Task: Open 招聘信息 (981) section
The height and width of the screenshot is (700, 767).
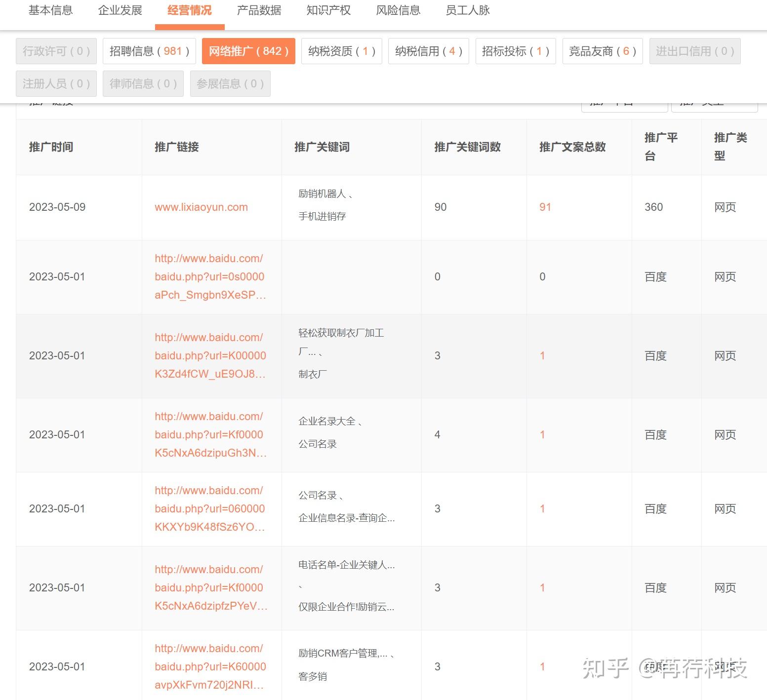Action: 149,51
